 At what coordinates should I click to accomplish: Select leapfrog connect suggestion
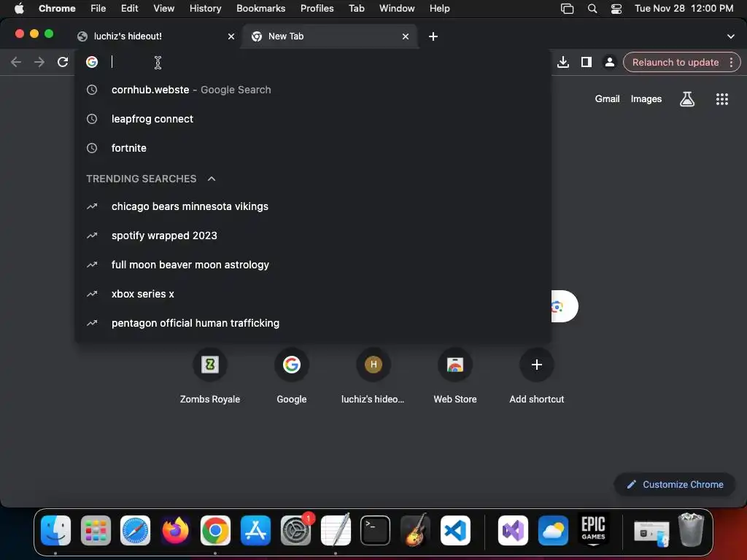[313, 119]
